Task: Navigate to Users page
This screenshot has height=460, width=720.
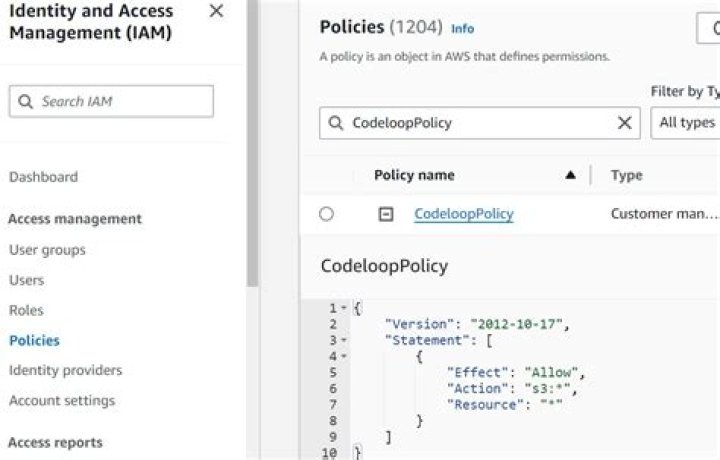Action: point(26,280)
